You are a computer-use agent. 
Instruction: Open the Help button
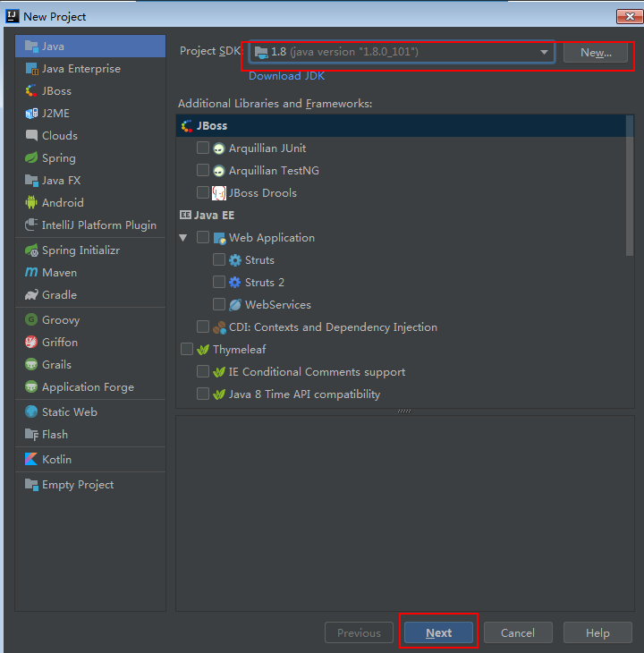pyautogui.click(x=597, y=633)
